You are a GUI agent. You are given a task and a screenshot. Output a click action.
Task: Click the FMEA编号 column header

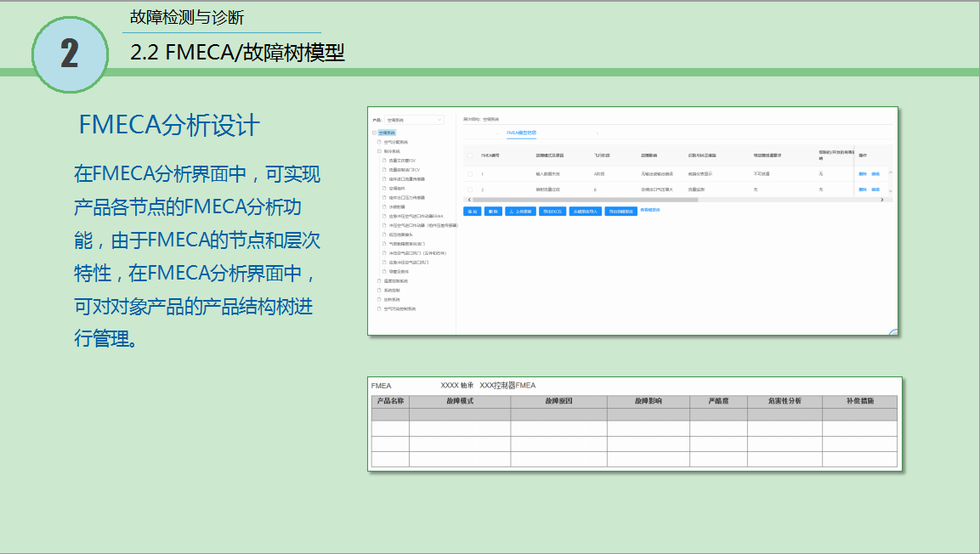[490, 155]
